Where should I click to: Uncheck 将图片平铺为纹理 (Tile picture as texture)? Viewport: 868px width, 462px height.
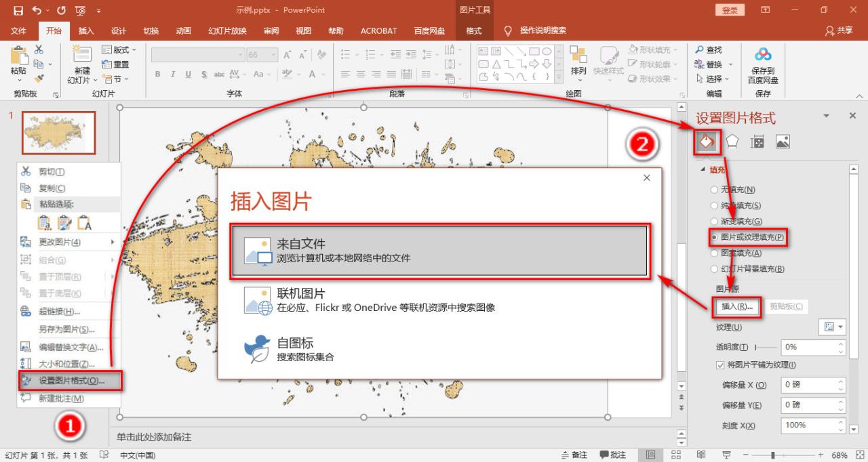click(x=721, y=364)
